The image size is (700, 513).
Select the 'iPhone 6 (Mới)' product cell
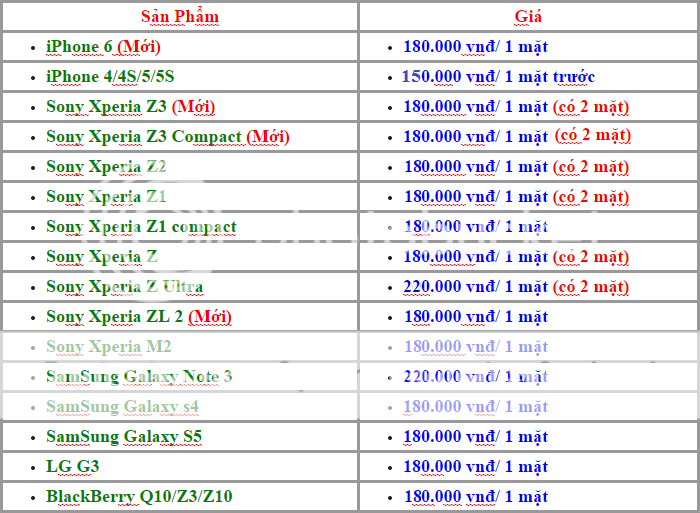click(x=103, y=46)
